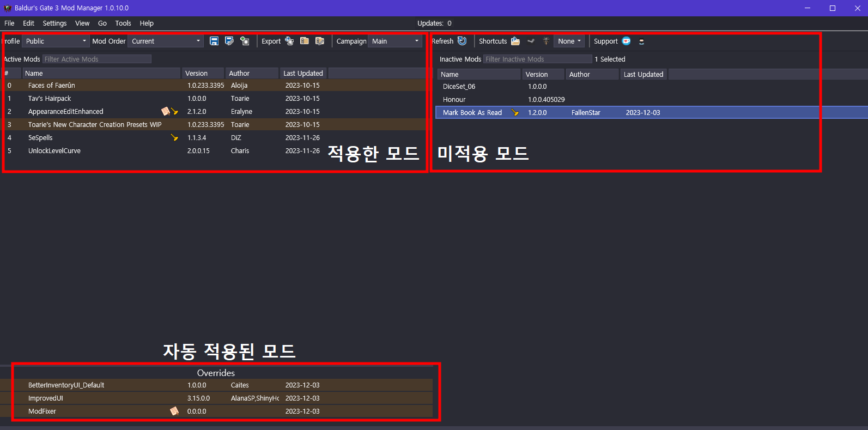
Task: Click the broom icon on Mark Book As Read
Action: click(x=515, y=112)
